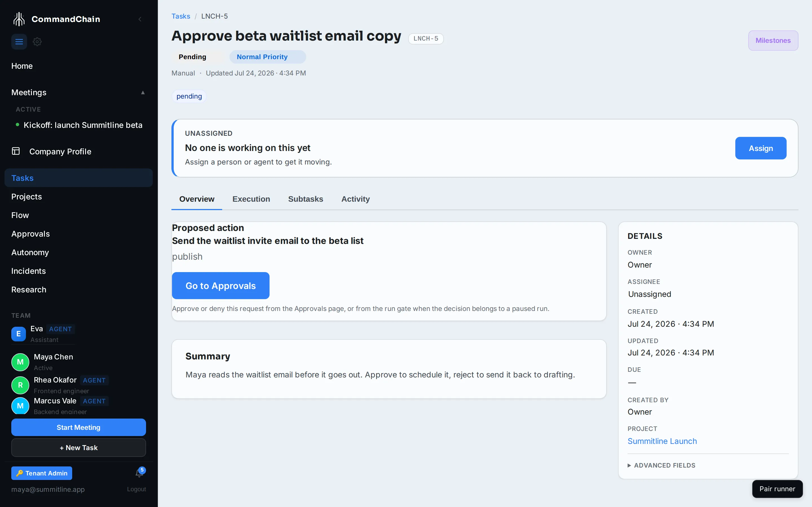Image resolution: width=812 pixels, height=507 pixels.
Task: Open the Summitline Launch project link
Action: point(662,441)
